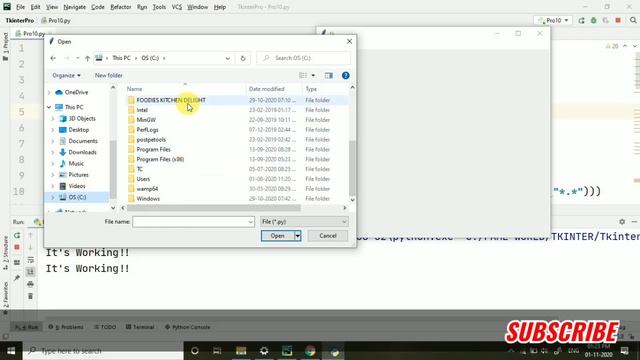
Task: Expand address bar history dropdown
Action: (x=228, y=58)
